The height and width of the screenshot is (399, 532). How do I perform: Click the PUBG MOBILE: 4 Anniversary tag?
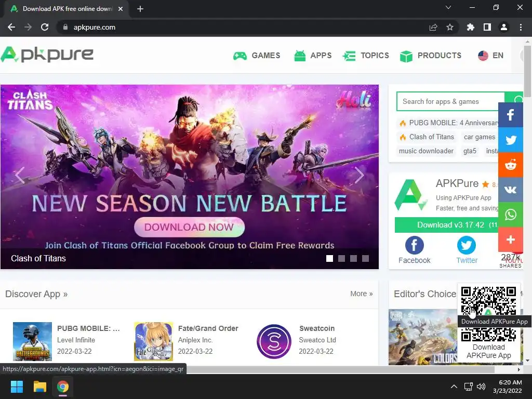pos(448,123)
